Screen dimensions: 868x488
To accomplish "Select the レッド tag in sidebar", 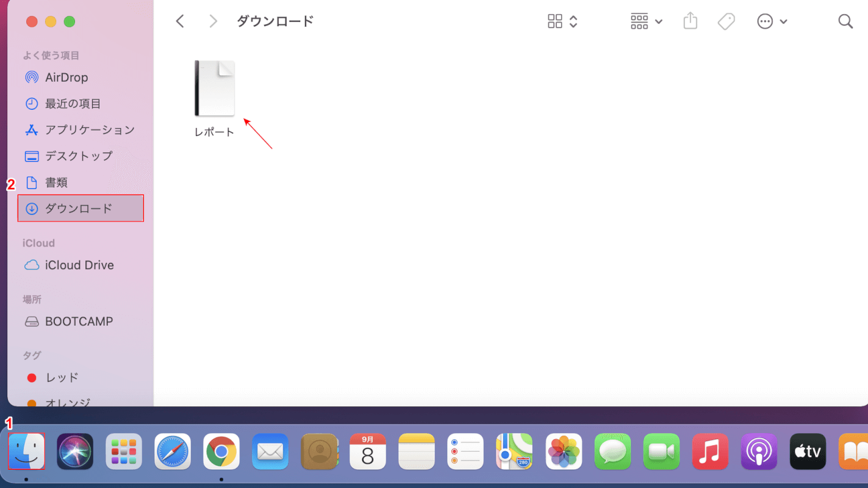I will 81,378.
